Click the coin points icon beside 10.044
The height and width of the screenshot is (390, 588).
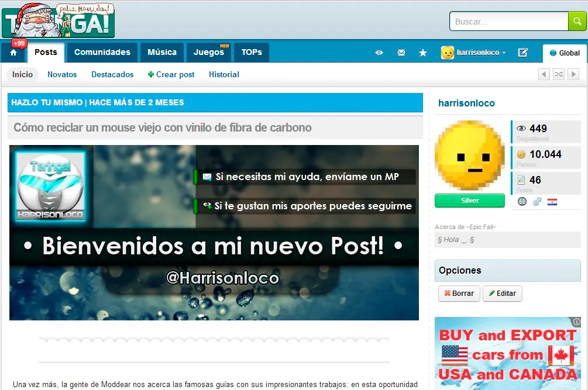[521, 154]
